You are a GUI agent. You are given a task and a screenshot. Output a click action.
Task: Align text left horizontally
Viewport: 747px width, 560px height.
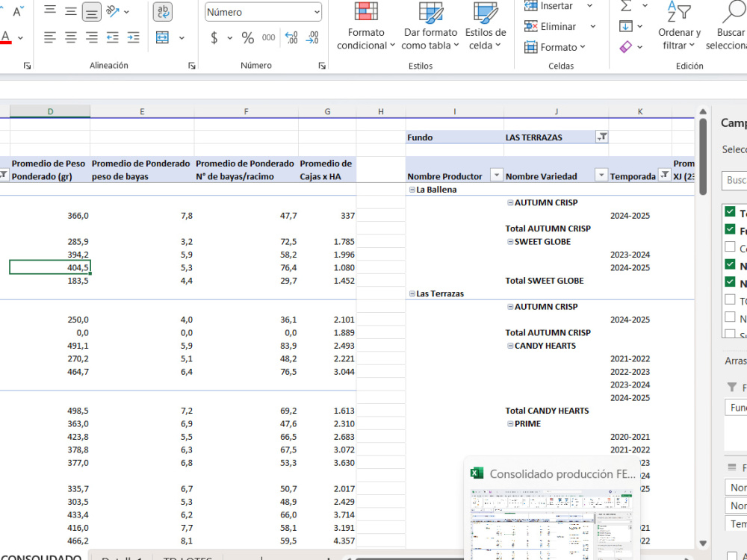click(x=50, y=37)
